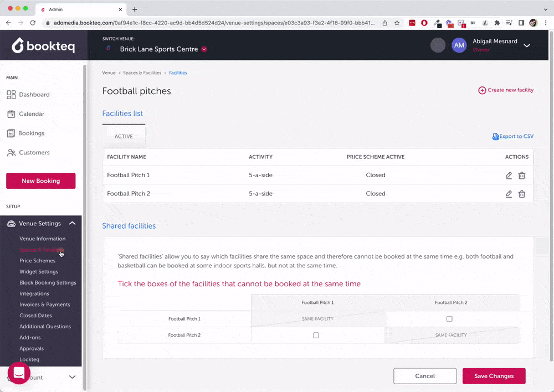This screenshot has height=392, width=554.
Task: Click the 'Football Pitch 2' facility name cell
Action: coord(129,194)
